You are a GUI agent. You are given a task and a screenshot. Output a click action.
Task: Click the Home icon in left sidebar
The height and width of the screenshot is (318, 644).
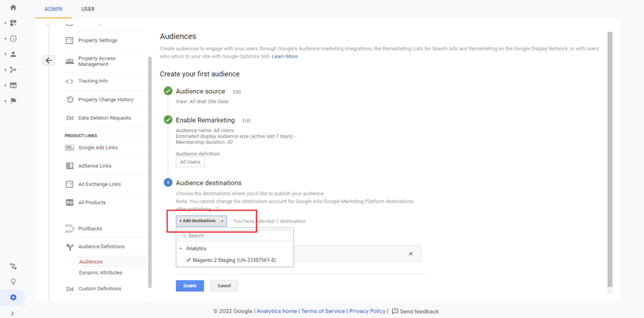(13, 8)
